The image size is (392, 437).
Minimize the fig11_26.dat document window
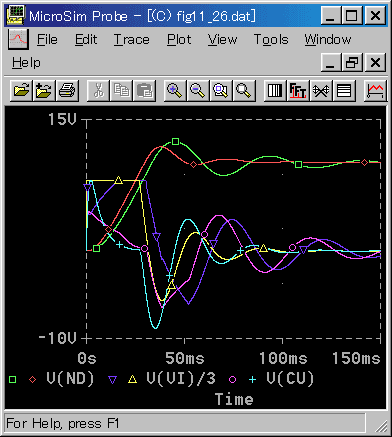(x=331, y=62)
